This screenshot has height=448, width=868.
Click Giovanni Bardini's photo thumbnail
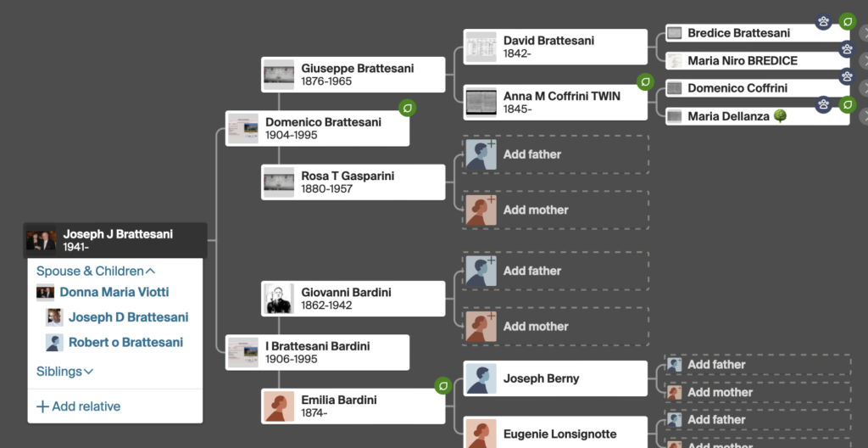(x=278, y=299)
